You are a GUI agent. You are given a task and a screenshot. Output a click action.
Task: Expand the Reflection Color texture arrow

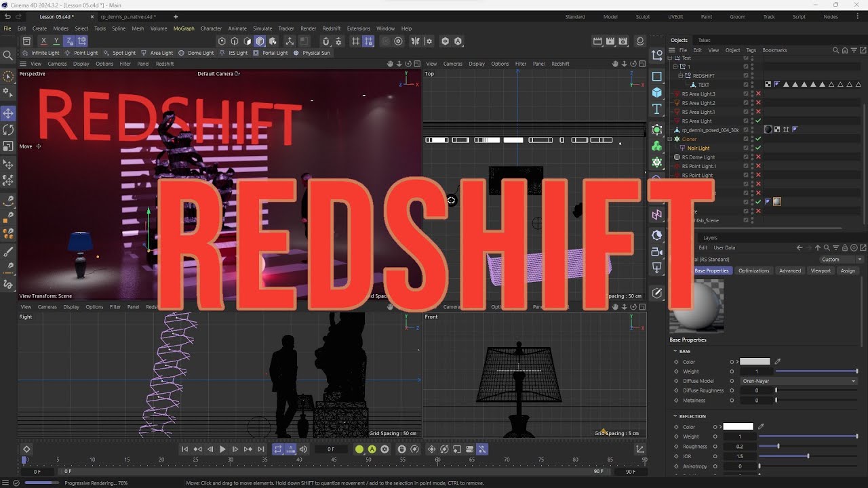(x=720, y=427)
